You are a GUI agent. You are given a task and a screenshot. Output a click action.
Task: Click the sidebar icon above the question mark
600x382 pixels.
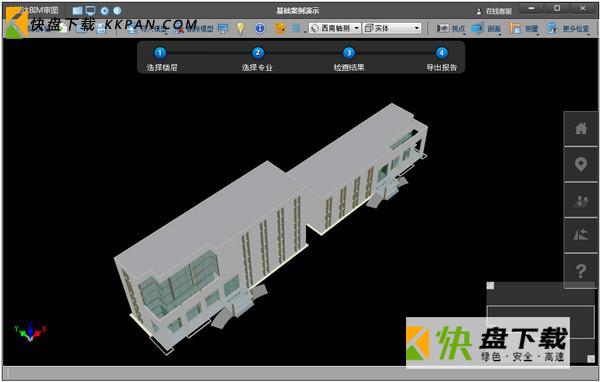(581, 235)
